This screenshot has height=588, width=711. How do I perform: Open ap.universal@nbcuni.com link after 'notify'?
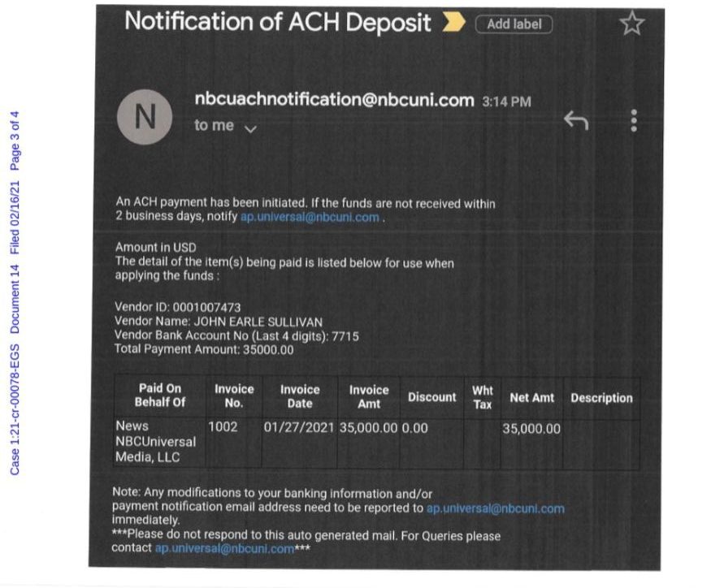tap(310, 217)
